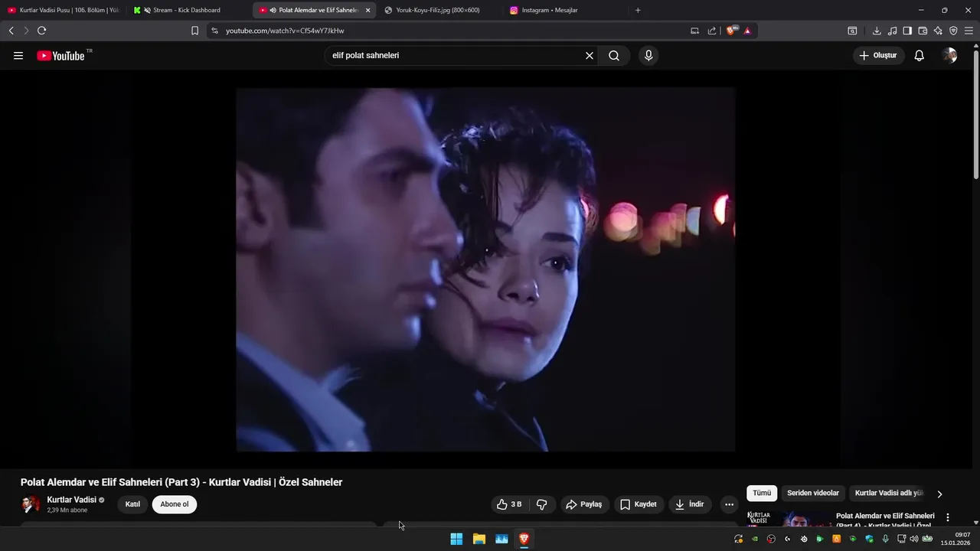Open Brave Wallet icon
Viewport: 980px width, 551px height.
point(923,31)
